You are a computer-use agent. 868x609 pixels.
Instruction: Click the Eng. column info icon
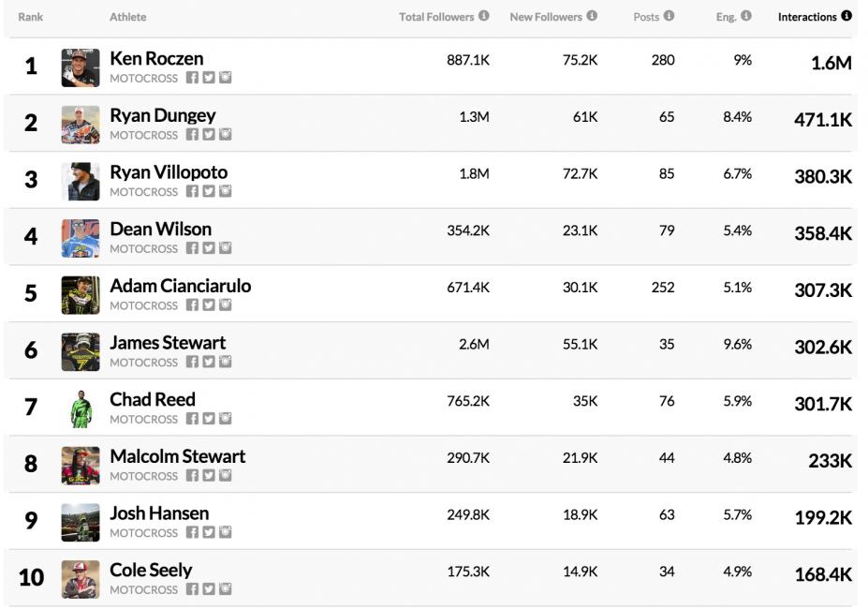(x=746, y=16)
